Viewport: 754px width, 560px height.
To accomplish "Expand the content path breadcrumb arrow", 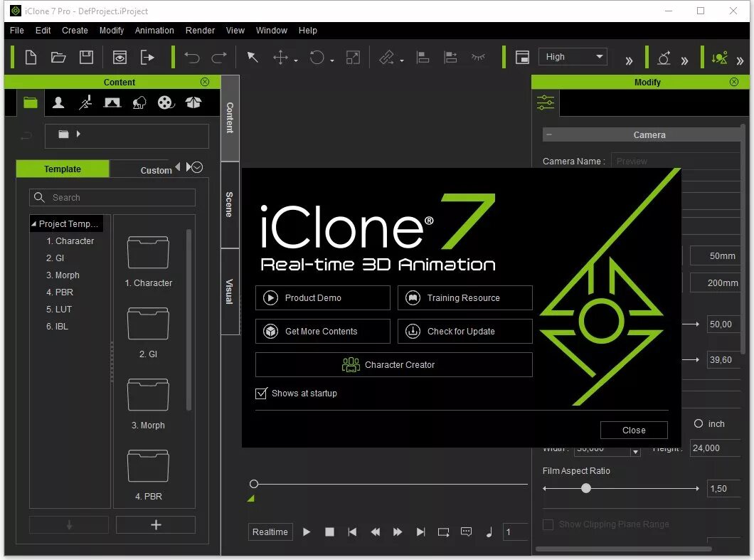I will point(78,134).
